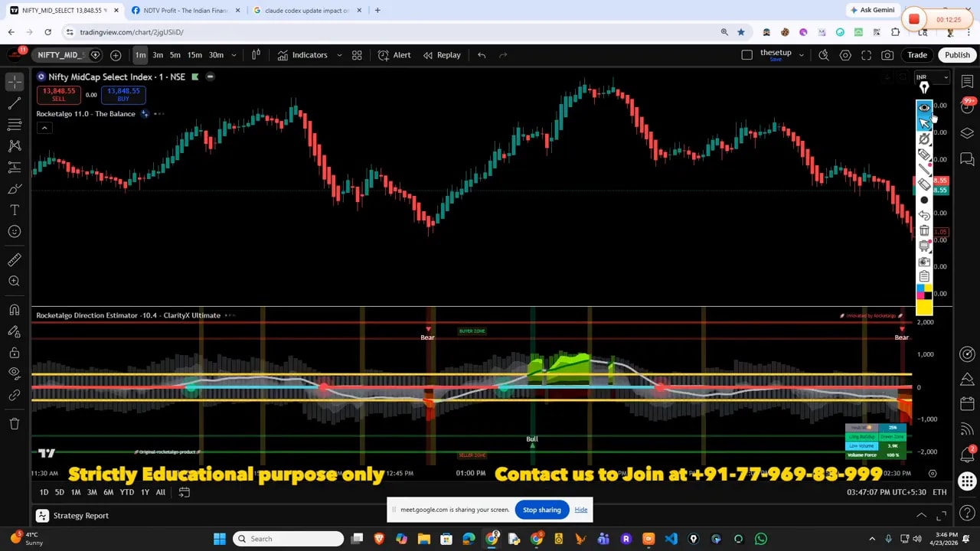Open chart settings hexagon icon
980x551 pixels.
pos(845,55)
